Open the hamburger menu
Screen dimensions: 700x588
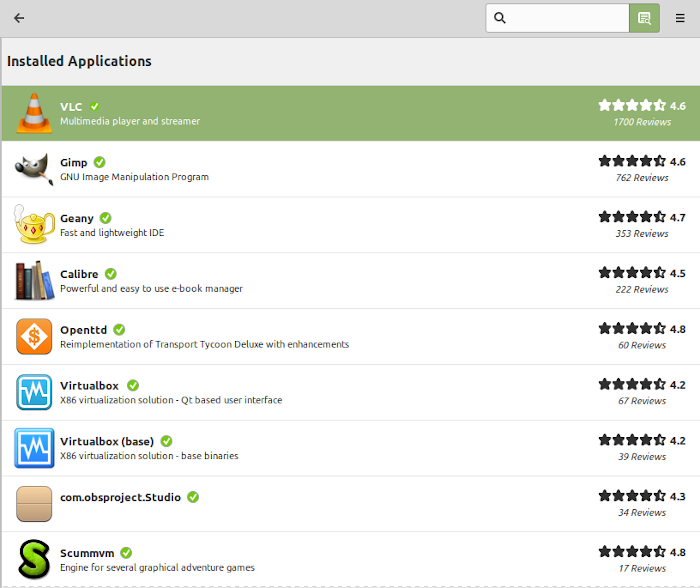[x=681, y=18]
